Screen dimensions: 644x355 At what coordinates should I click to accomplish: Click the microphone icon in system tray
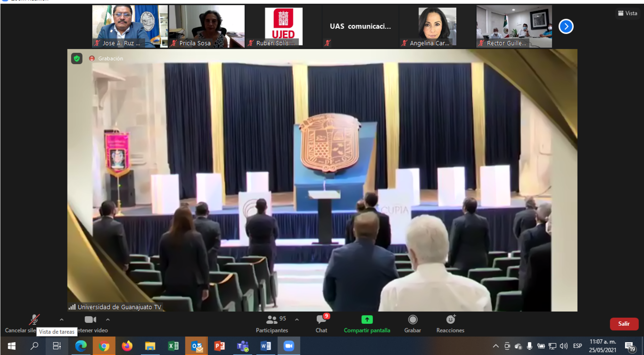[x=529, y=346]
